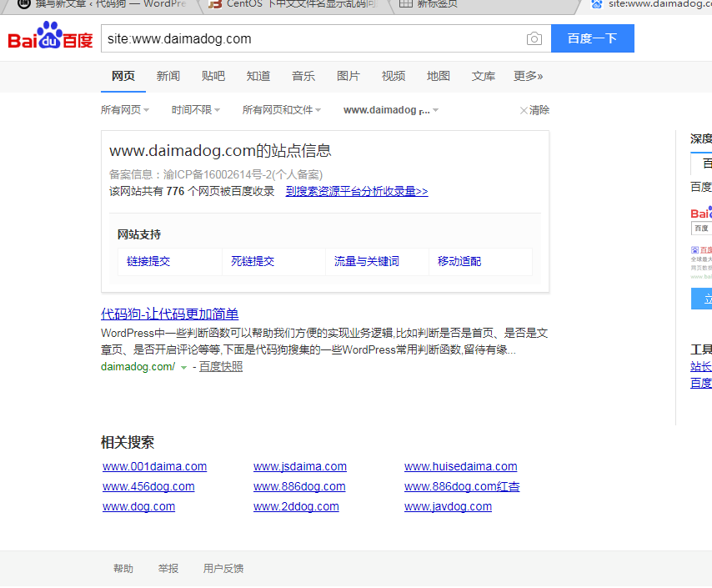The height and width of the screenshot is (588, 712).
Task: Open 所有网页和文件 file type dropdown
Action: 282,110
